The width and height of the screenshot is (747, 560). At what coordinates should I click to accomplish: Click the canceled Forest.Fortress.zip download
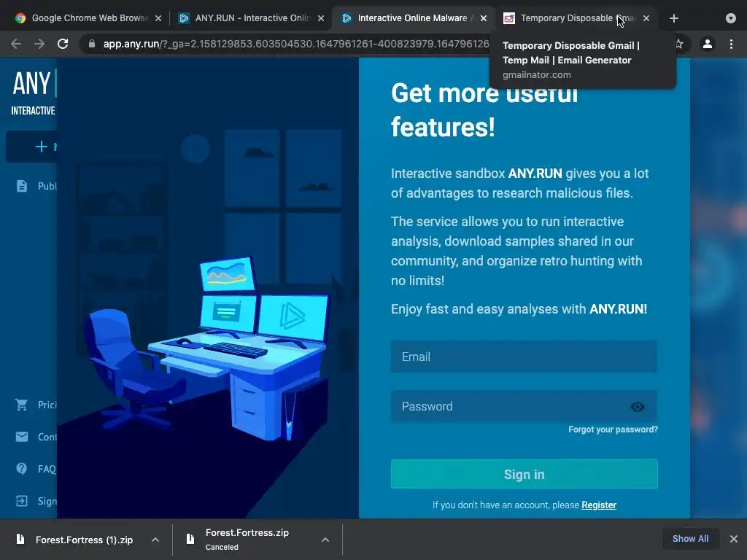pos(248,540)
